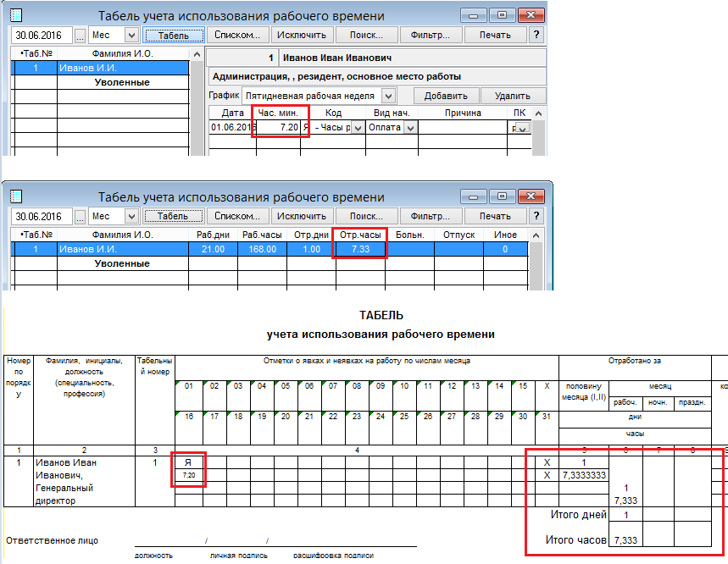Click Списком... in the lower window

(x=236, y=216)
